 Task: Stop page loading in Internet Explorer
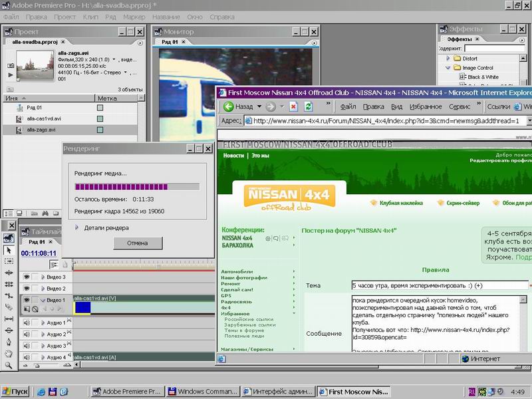coord(293,106)
